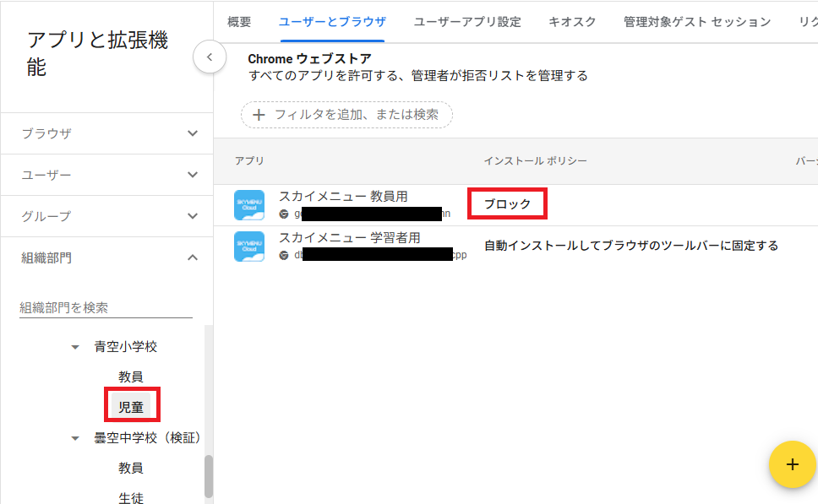Collapse the 青空小学校 tree node

(76, 347)
